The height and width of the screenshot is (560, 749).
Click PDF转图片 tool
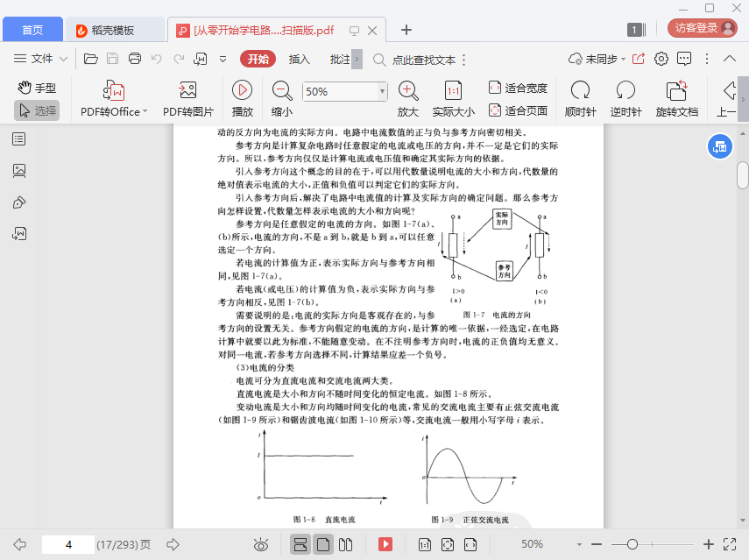point(188,99)
